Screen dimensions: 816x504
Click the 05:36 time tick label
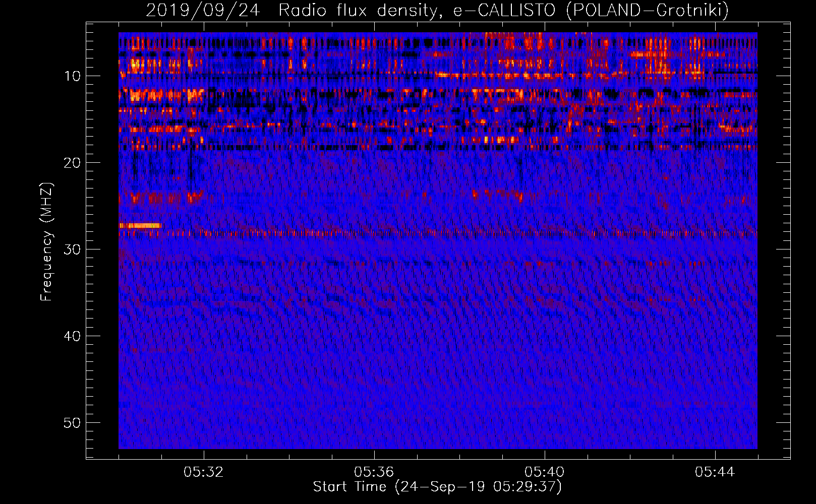click(x=374, y=472)
